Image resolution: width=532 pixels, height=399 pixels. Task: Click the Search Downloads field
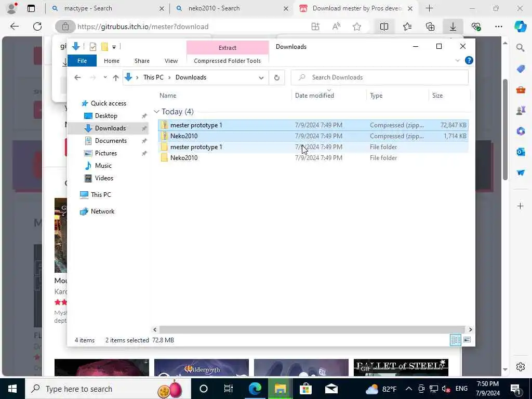pos(380,77)
